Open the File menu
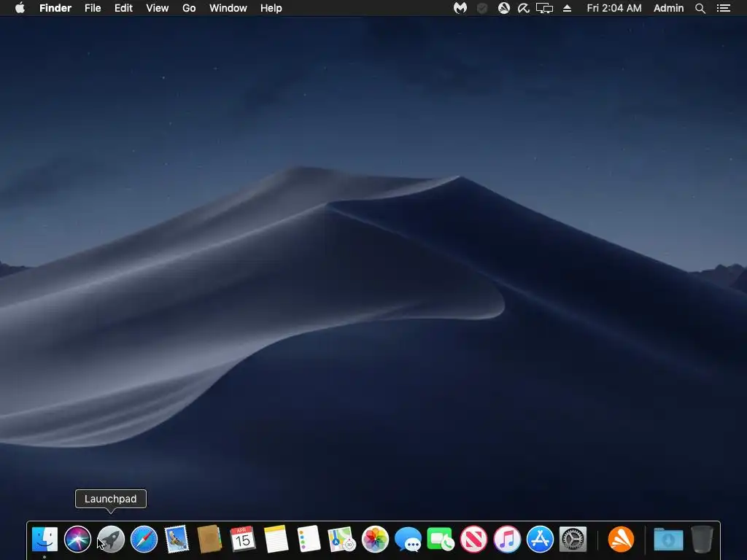The image size is (747, 560). [x=93, y=8]
